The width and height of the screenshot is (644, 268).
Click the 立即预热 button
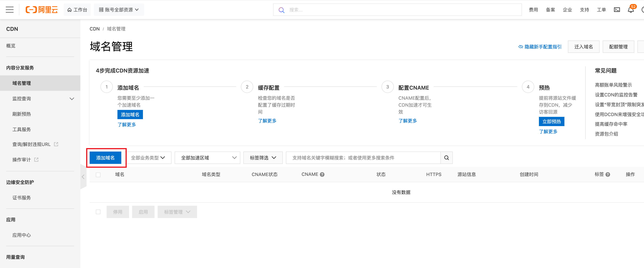(551, 121)
